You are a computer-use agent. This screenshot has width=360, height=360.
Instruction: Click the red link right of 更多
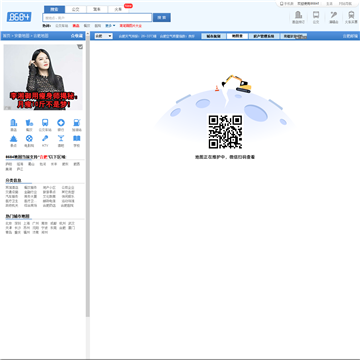131,26
